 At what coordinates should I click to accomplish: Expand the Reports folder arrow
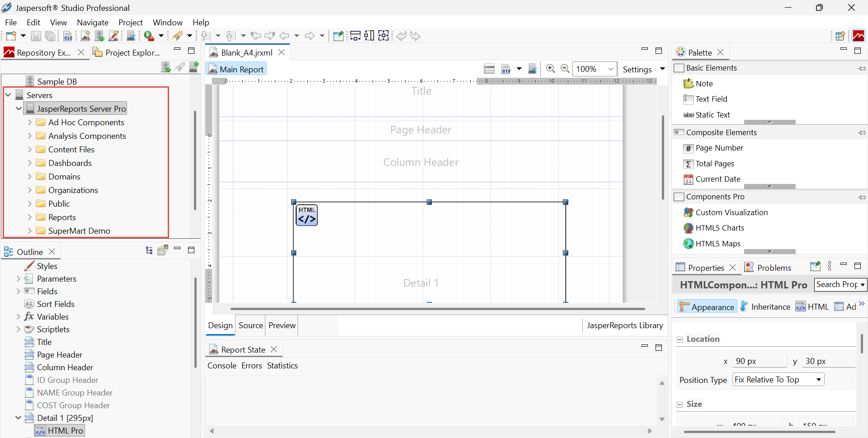(30, 217)
